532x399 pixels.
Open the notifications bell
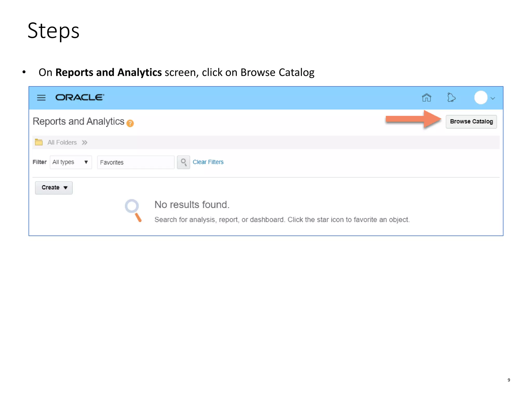[x=451, y=98]
